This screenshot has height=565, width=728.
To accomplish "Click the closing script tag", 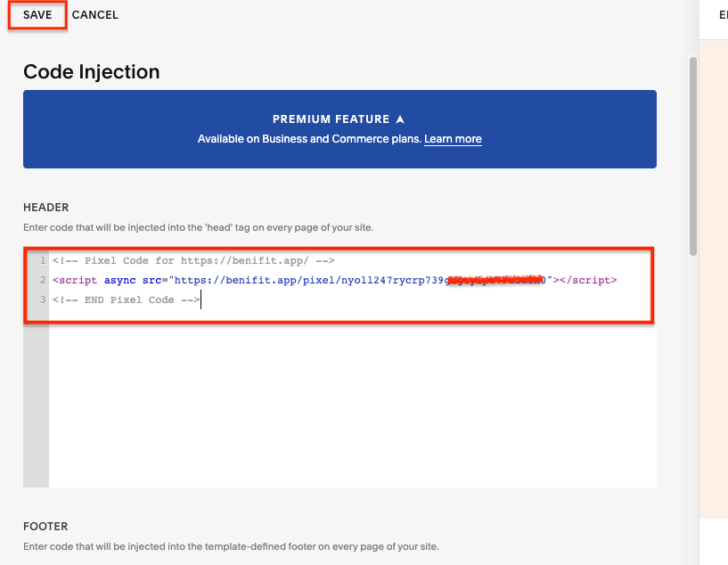I will 589,280.
